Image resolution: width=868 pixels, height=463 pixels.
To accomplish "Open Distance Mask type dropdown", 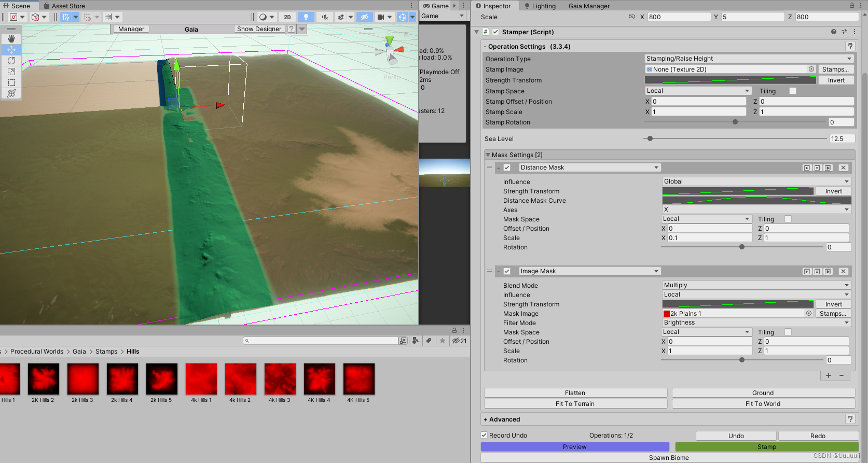I will (x=589, y=167).
